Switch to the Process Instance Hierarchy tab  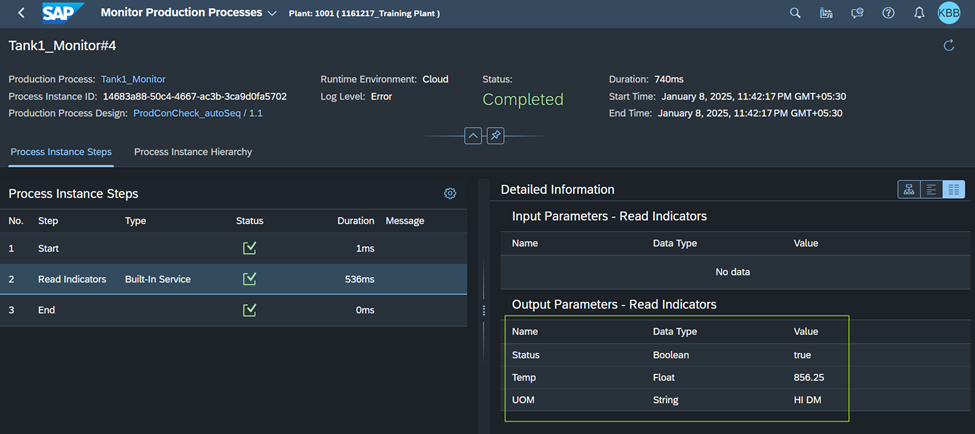pyautogui.click(x=193, y=152)
